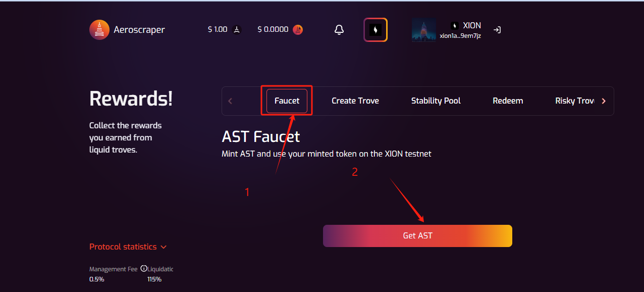Click the info icon next to Management Fee
Image resolution: width=644 pixels, height=292 pixels.
(144, 269)
